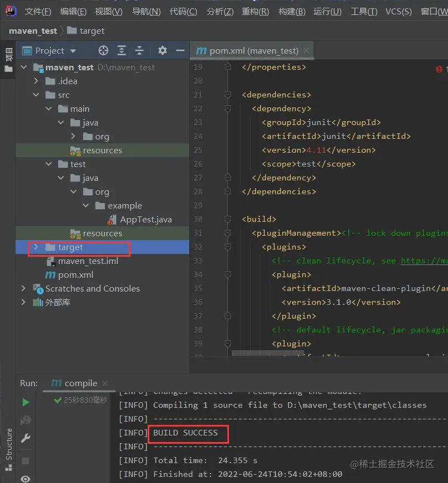Open the 代码(C) menu
The width and height of the screenshot is (448, 483).
(183, 12)
